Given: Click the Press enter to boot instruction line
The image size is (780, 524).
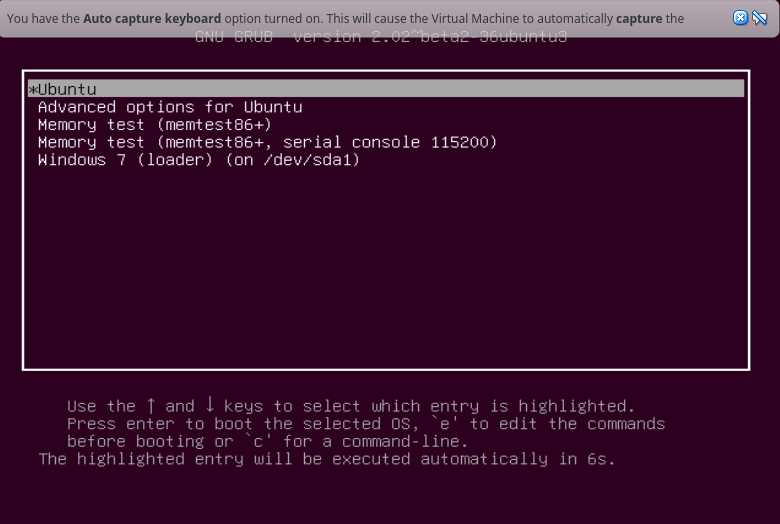Looking at the screenshot, I should [x=366, y=423].
